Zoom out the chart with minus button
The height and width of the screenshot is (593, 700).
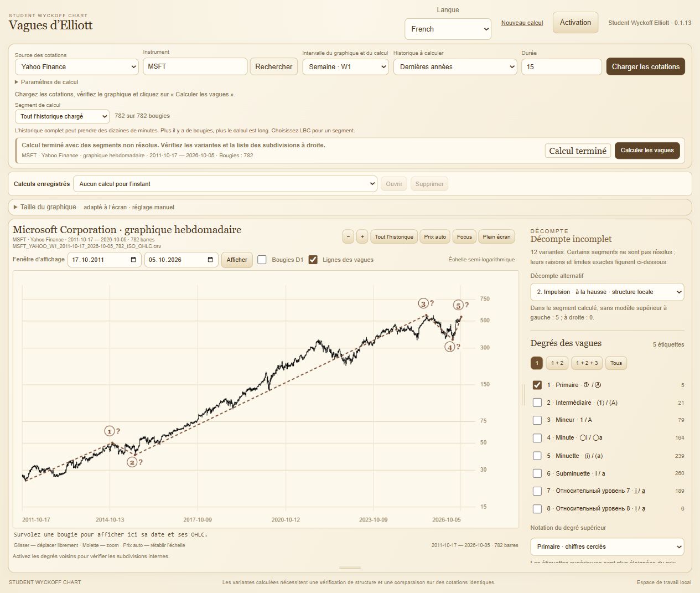coord(348,236)
